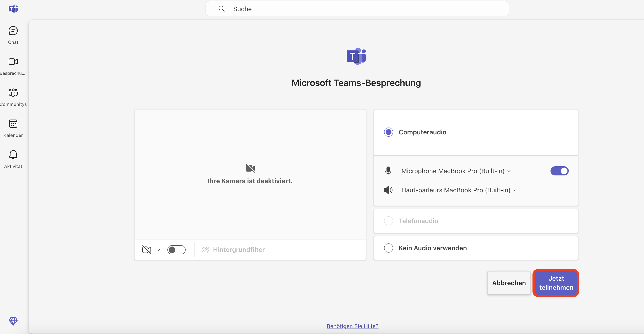Select the Computeraudio radio option
This screenshot has height=334, width=644.
[388, 132]
